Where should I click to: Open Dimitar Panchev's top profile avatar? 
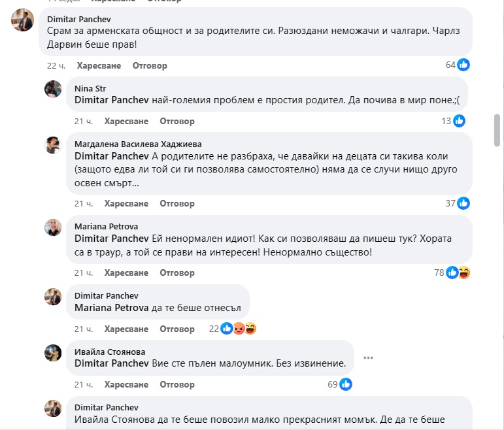click(x=23, y=21)
